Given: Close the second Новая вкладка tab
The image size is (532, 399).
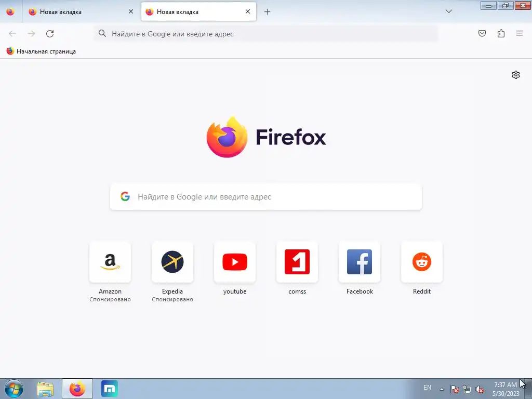Looking at the screenshot, I should click(x=248, y=11).
